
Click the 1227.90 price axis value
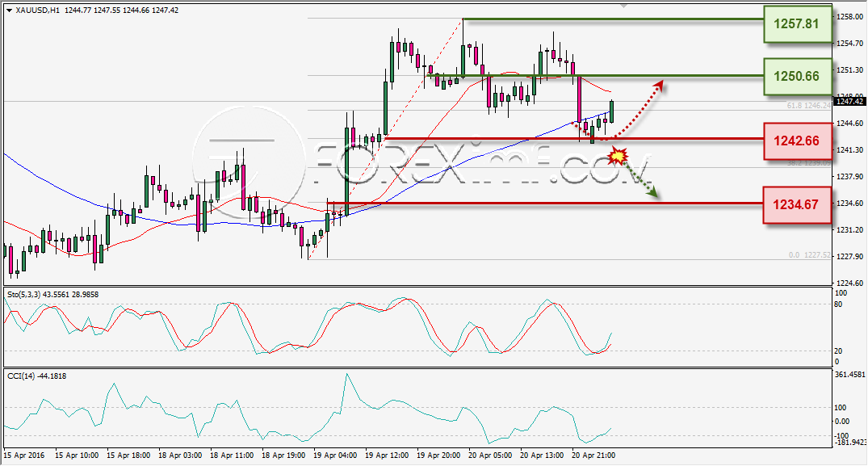pos(849,256)
